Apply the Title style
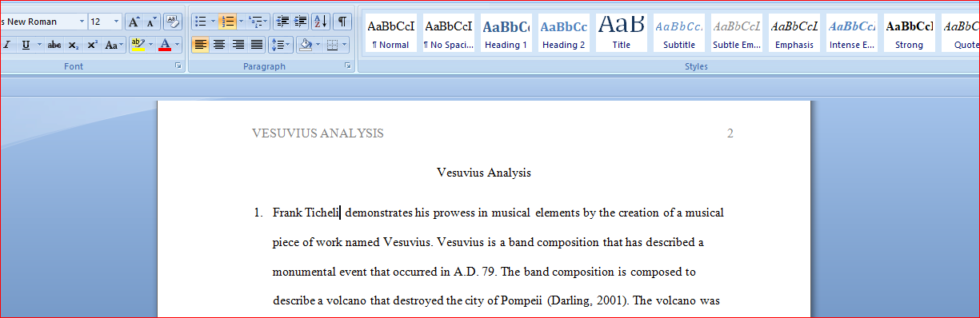 621,33
